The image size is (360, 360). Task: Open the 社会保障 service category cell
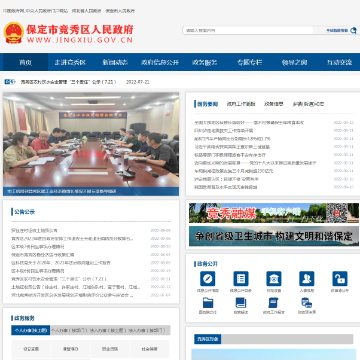pyautogui.click(x=149, y=349)
